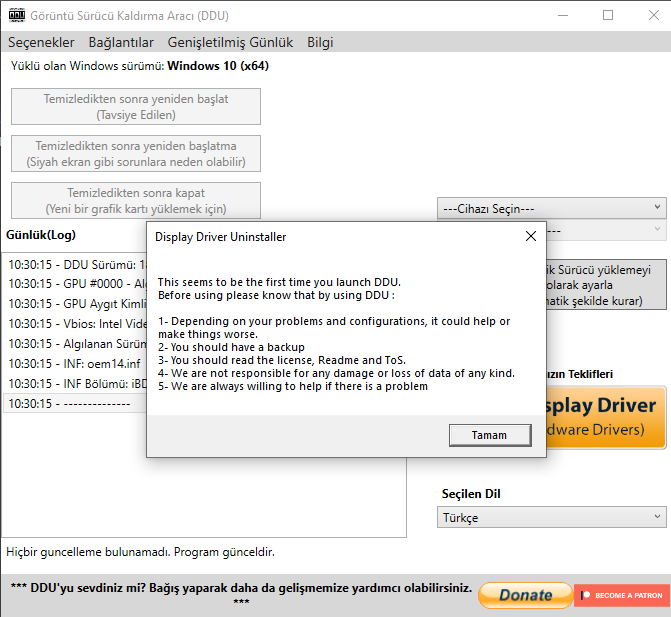Viewport: 671px width, 617px height.
Task: Select the INF Bölümü log line
Action: [77, 384]
